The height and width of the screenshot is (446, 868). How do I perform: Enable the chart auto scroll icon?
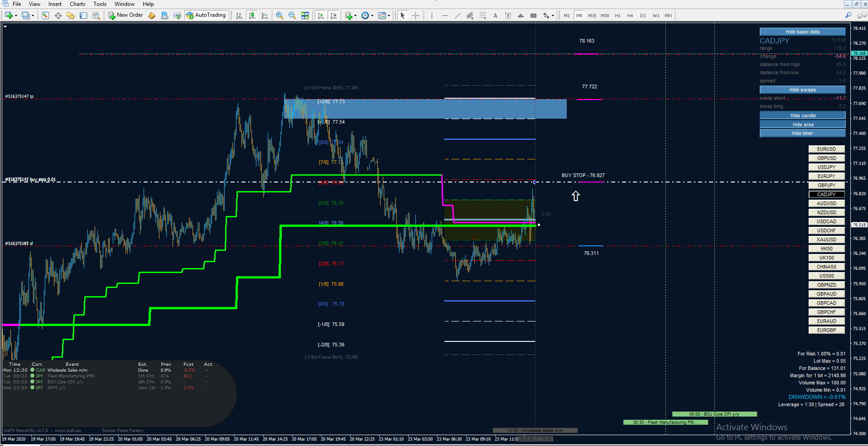pos(321,15)
